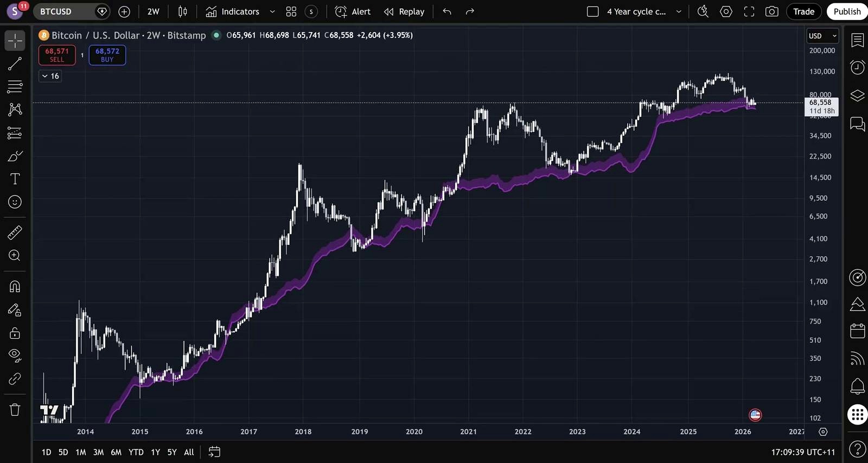Undo the last chart action
The image size is (868, 463).
click(447, 11)
